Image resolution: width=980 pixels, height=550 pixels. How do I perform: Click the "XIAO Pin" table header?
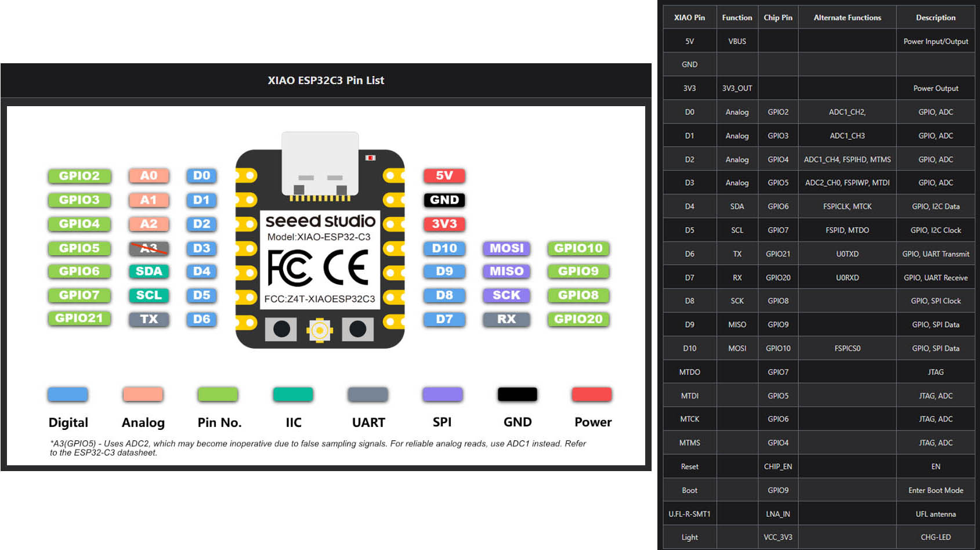[x=689, y=17]
